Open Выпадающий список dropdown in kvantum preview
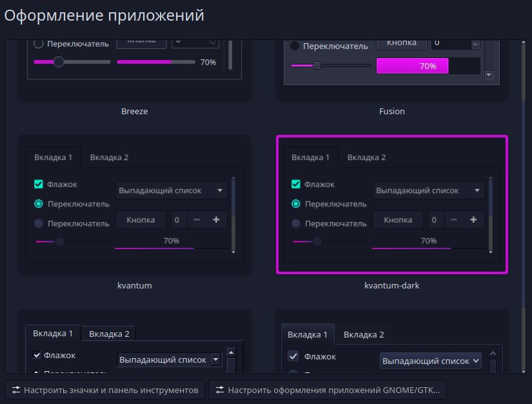Image resolution: width=532 pixels, height=404 pixels. [172, 190]
